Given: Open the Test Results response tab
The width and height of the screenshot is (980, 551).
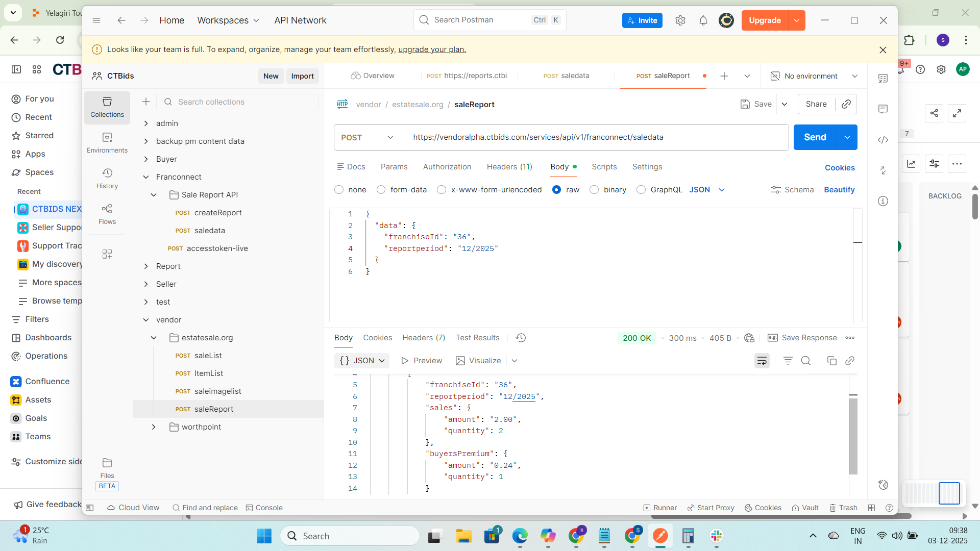Looking at the screenshot, I should pos(477,338).
